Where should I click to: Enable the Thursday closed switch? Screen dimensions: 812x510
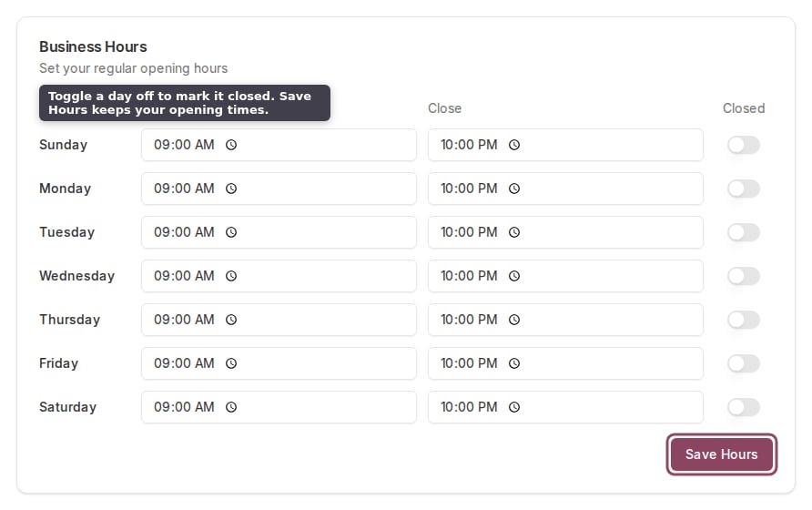coord(744,320)
